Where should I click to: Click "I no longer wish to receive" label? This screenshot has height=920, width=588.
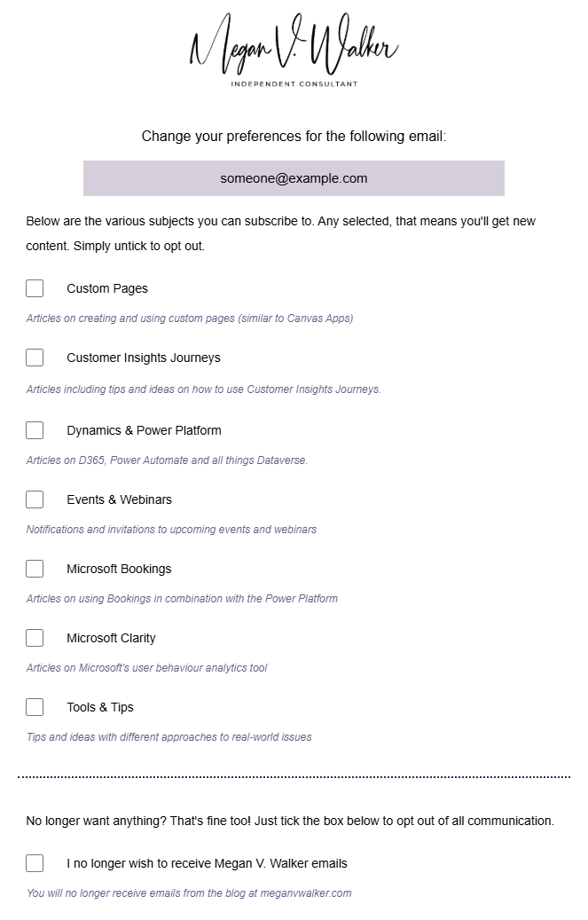[x=207, y=863]
